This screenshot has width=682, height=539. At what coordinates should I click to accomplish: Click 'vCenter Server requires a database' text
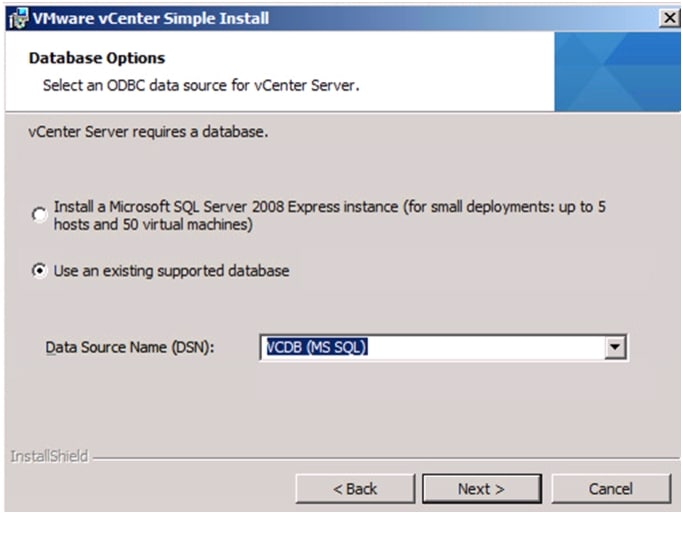149,132
